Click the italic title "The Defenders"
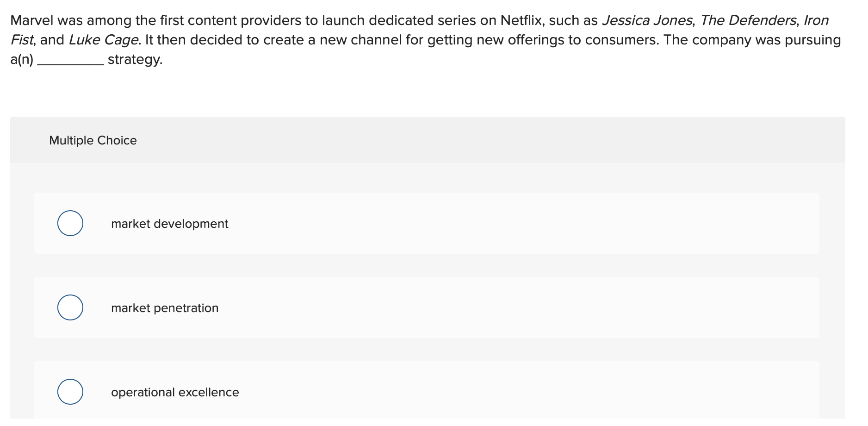This screenshot has width=868, height=426. (x=748, y=20)
